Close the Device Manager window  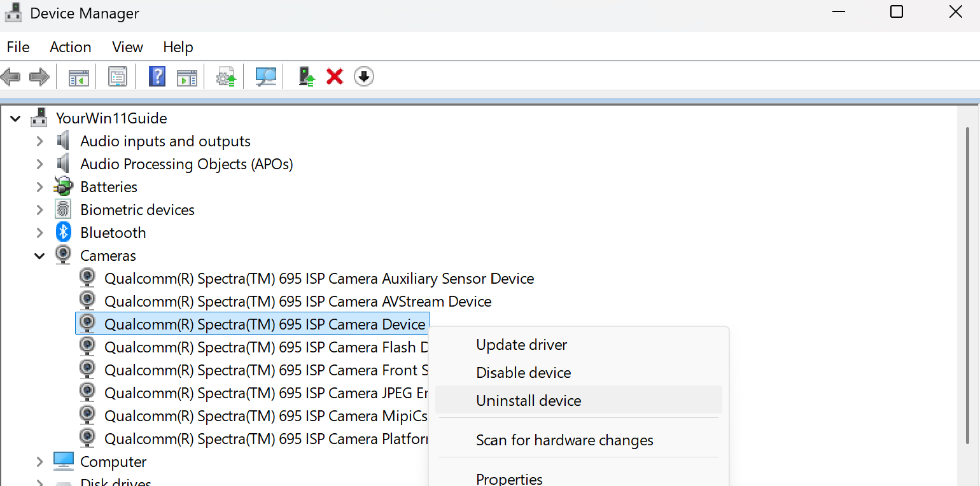[955, 11]
